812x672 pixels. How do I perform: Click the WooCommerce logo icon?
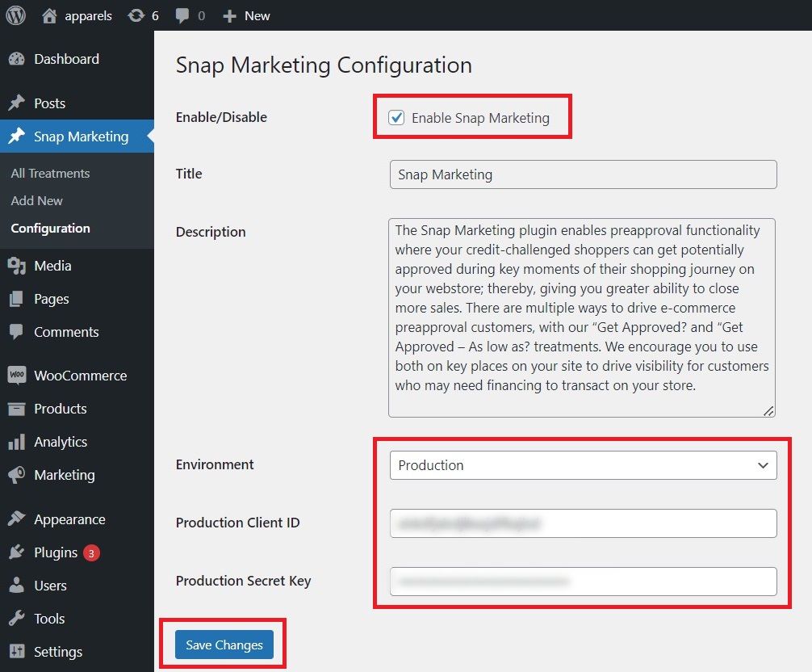point(17,375)
